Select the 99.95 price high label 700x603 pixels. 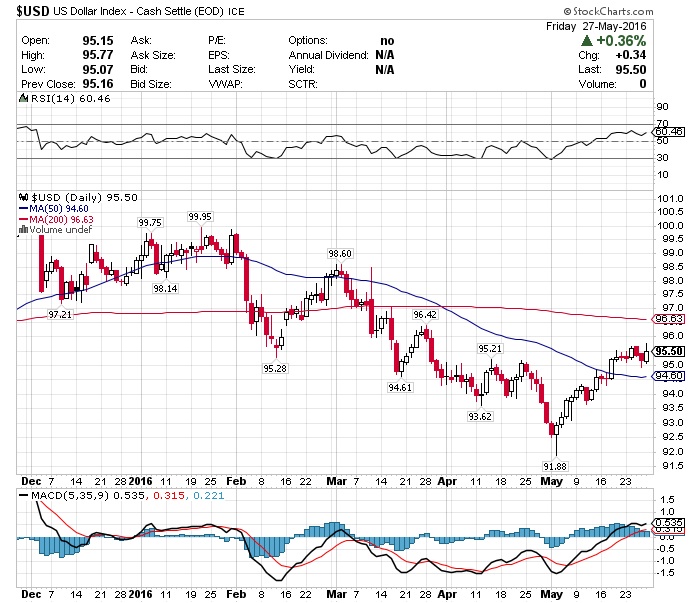coord(200,216)
